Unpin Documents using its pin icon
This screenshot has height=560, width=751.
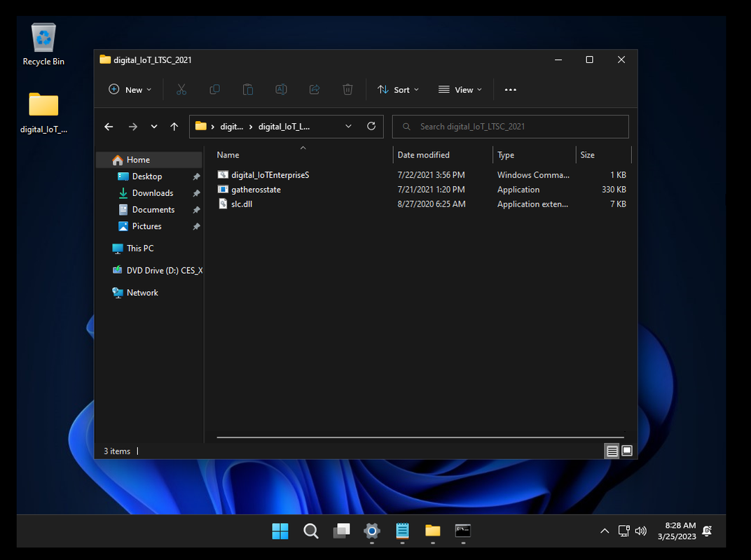click(x=196, y=210)
